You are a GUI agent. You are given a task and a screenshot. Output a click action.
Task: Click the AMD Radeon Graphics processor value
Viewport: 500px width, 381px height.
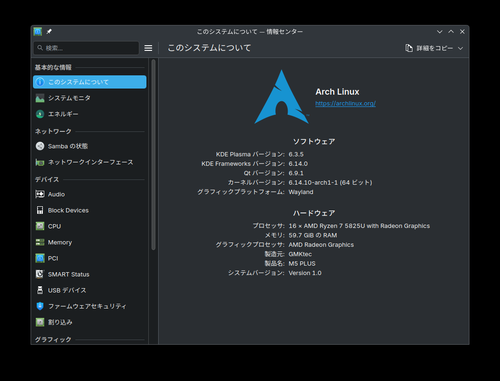click(x=321, y=245)
